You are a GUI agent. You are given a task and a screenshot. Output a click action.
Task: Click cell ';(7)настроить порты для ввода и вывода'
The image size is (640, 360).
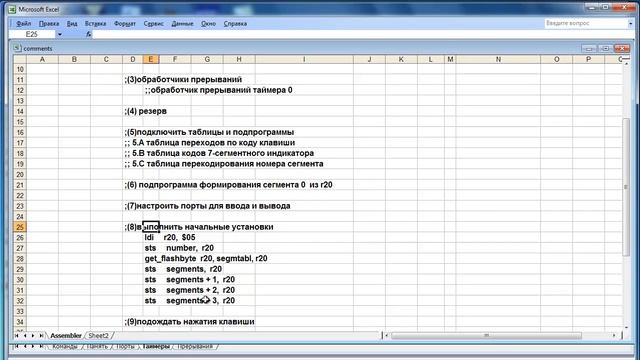click(x=207, y=206)
